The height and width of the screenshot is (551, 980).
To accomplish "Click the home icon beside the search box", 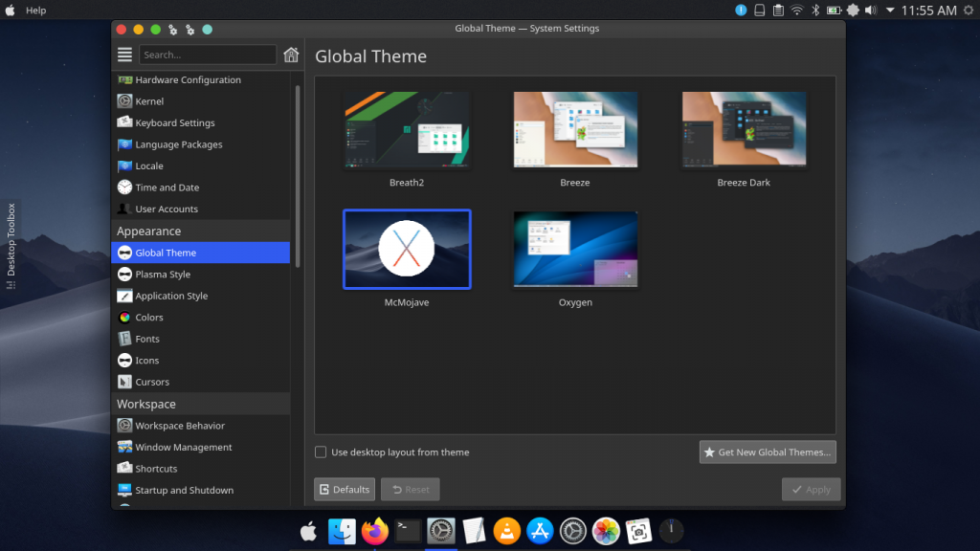I will pos(291,55).
